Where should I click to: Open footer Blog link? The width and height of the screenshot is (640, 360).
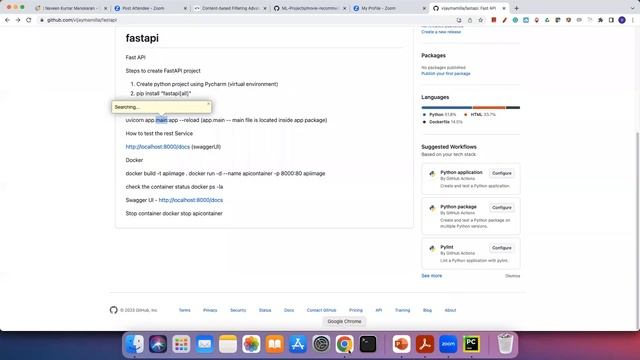tap(427, 310)
